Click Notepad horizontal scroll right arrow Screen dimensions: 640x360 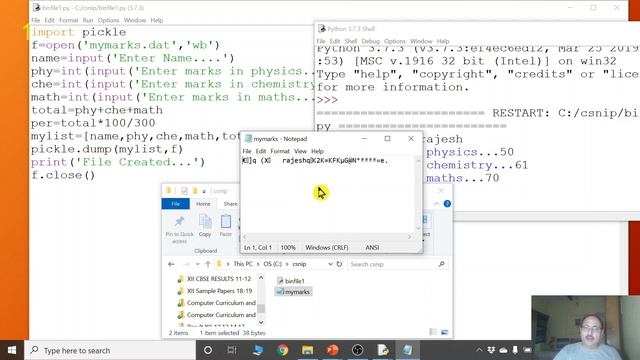[x=409, y=237]
